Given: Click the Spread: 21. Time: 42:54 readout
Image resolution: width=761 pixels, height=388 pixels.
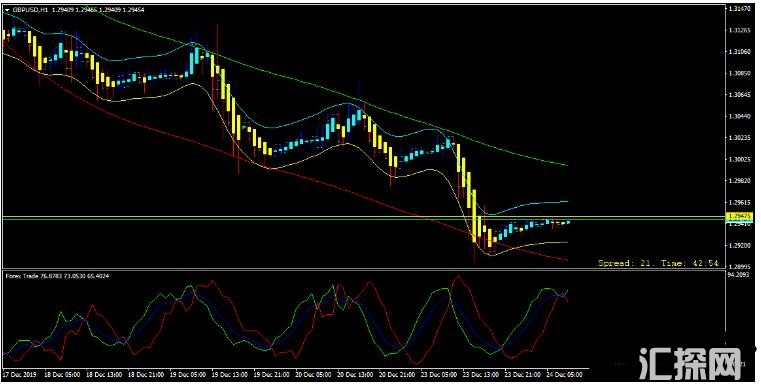Looking at the screenshot, I should coord(658,263).
